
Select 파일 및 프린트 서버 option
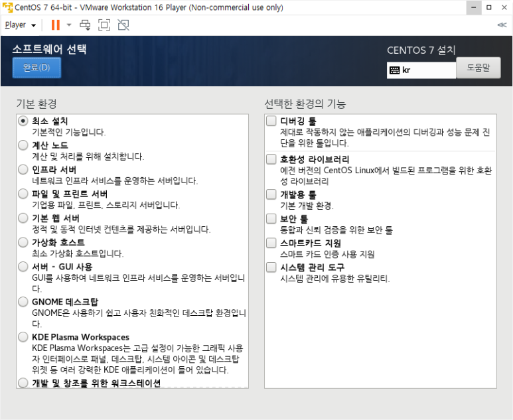coord(23,194)
